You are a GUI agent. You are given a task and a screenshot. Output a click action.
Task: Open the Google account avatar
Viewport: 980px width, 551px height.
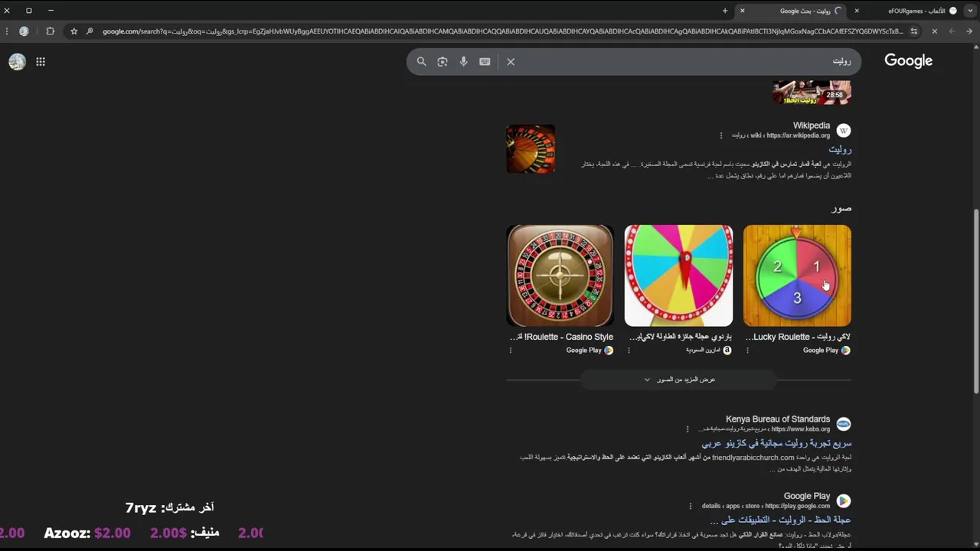pos(17,62)
